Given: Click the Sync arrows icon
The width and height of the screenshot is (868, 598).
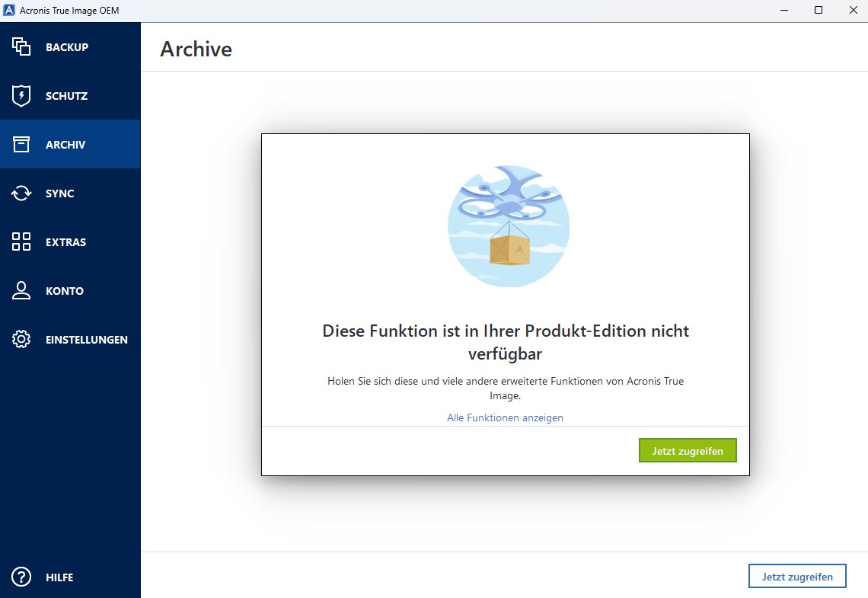Looking at the screenshot, I should [21, 193].
